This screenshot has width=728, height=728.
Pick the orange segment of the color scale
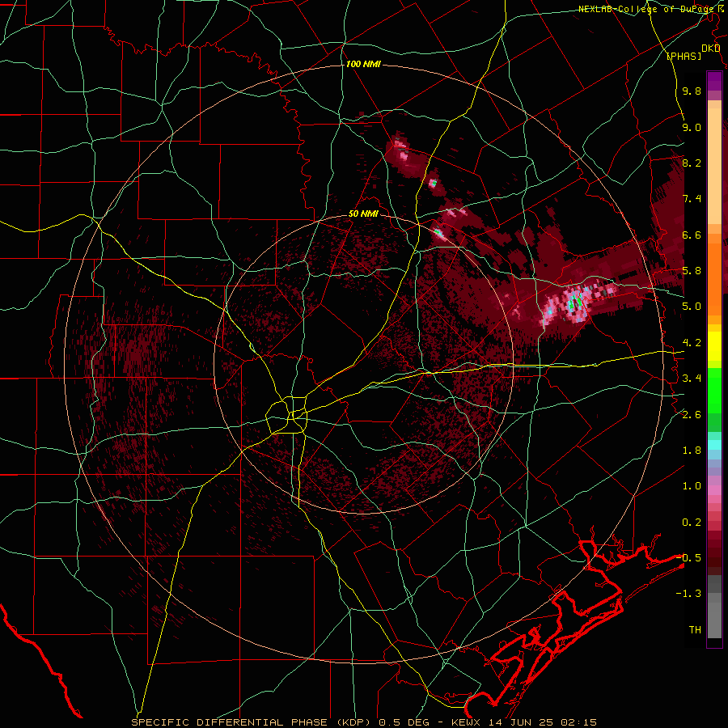point(714,274)
